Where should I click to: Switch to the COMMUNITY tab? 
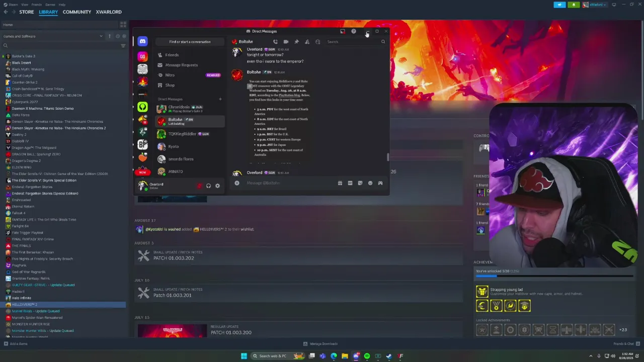tap(77, 12)
